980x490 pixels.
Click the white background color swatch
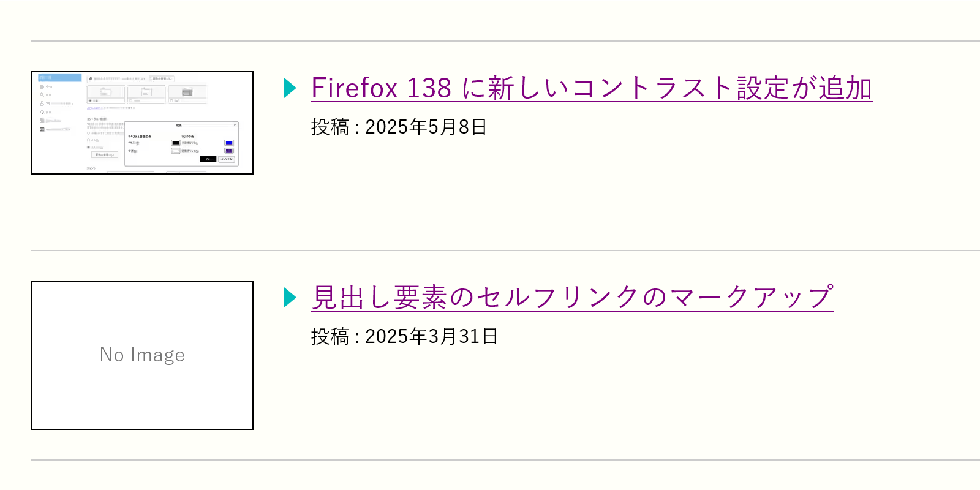(x=176, y=151)
